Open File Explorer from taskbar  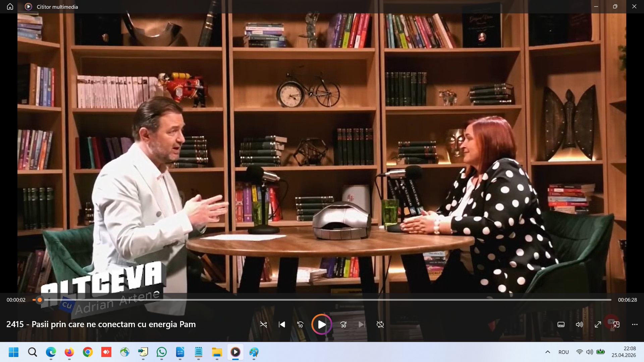(x=217, y=352)
